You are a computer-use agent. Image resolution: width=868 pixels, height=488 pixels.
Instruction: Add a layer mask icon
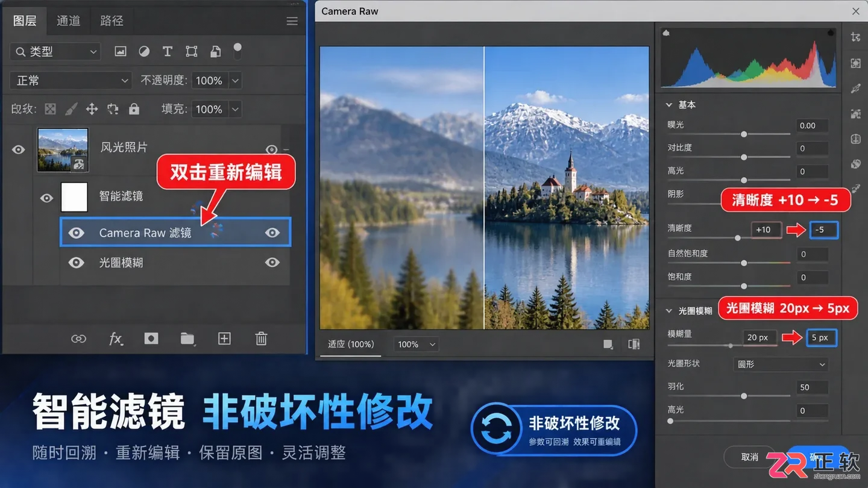pyautogui.click(x=151, y=339)
